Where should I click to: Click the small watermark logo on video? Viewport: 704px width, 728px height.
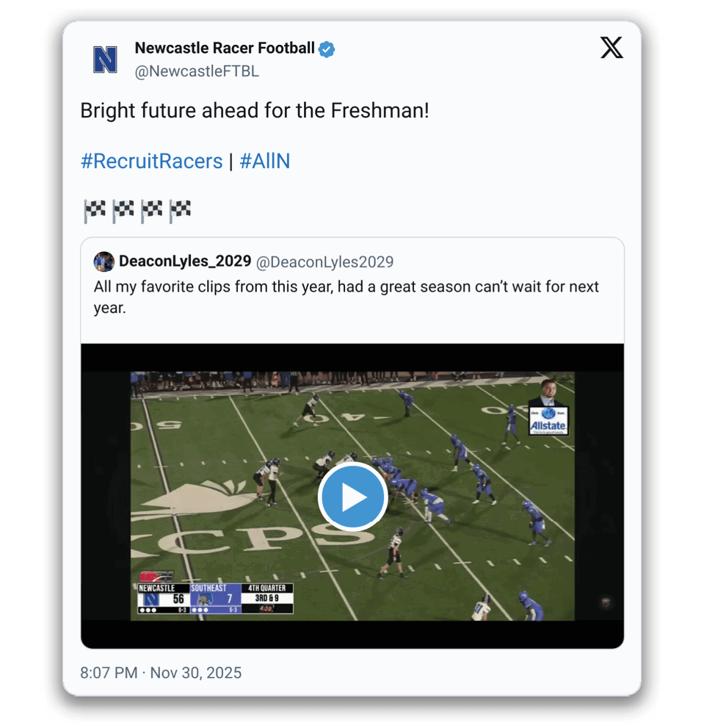tap(606, 603)
